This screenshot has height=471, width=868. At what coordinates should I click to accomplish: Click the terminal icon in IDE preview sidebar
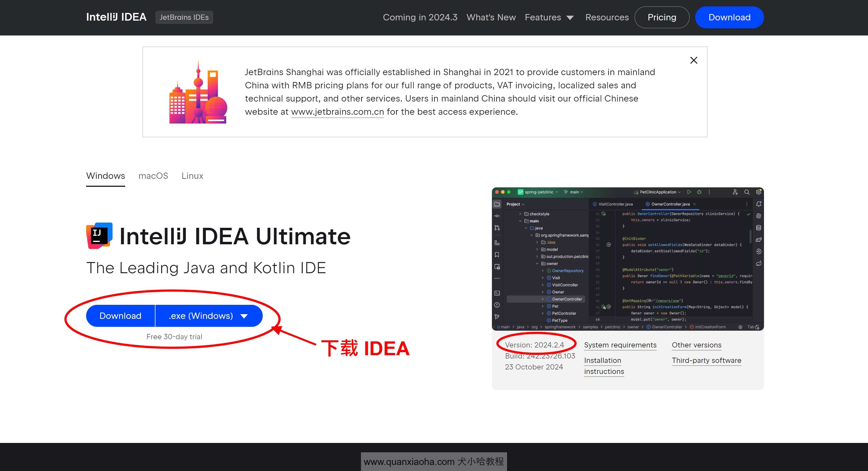click(x=497, y=293)
